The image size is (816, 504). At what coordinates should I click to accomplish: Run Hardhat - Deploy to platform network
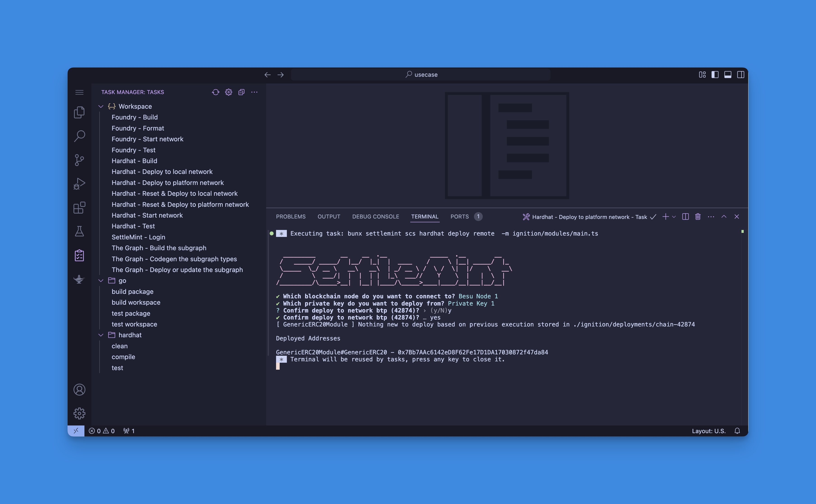tap(168, 183)
